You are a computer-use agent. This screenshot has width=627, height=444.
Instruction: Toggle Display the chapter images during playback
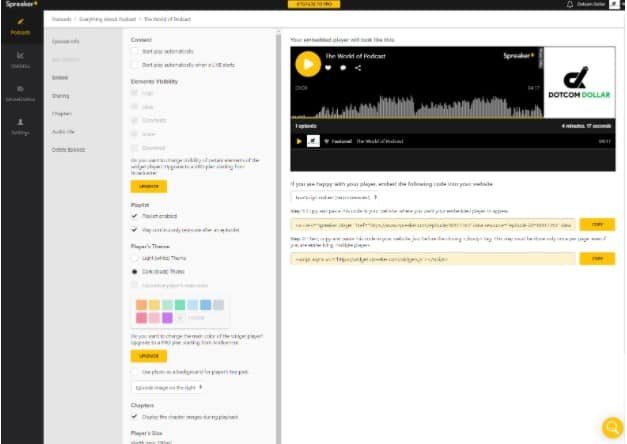[136, 416]
